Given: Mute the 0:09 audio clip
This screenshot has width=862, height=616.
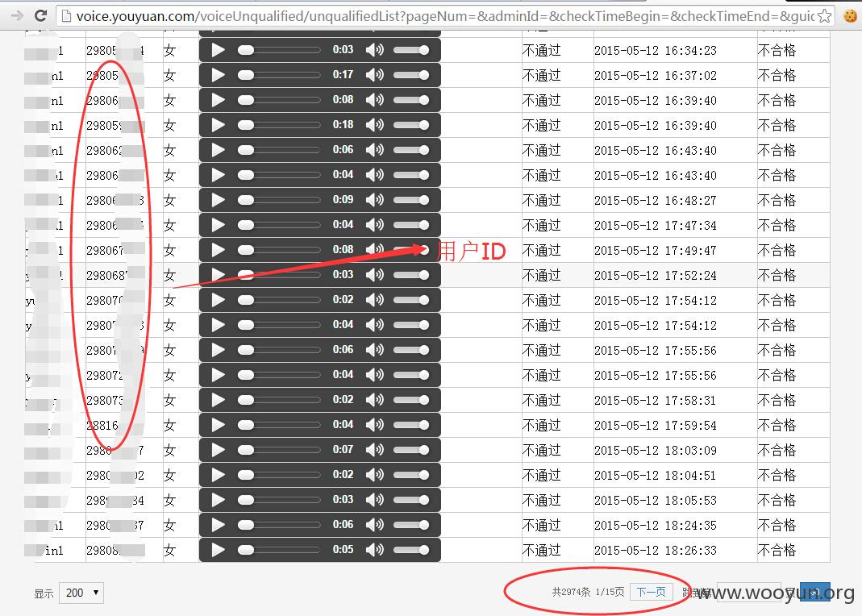Looking at the screenshot, I should click(x=375, y=200).
